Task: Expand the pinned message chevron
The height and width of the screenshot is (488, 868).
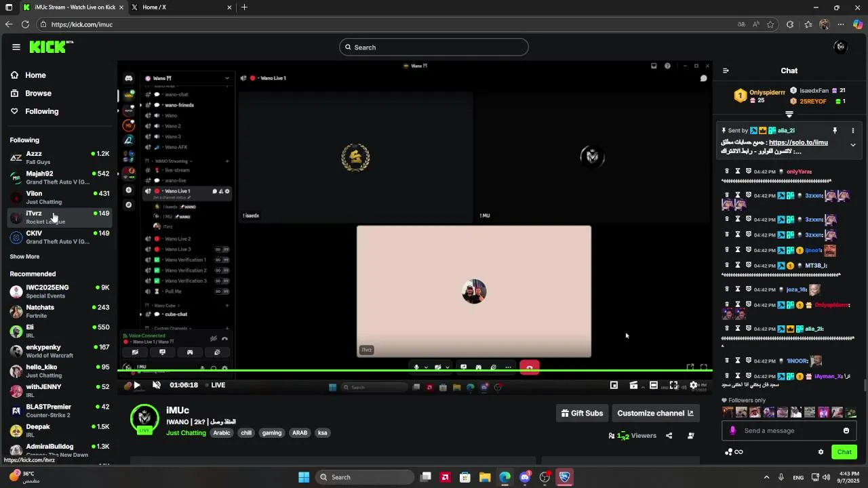Action: [853, 145]
